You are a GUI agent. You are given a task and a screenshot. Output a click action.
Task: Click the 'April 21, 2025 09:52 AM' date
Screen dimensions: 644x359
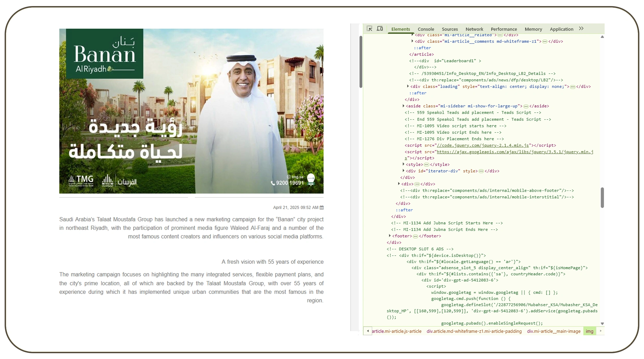tap(296, 208)
